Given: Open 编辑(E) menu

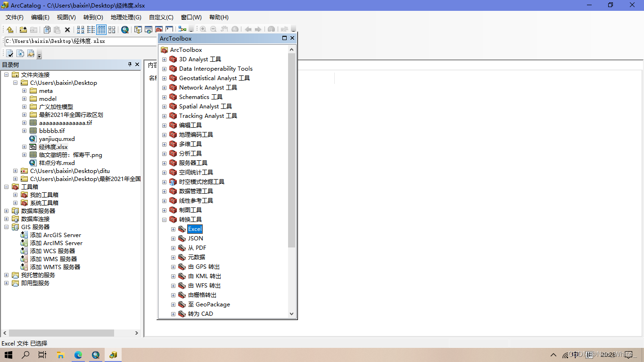Looking at the screenshot, I should point(40,17).
